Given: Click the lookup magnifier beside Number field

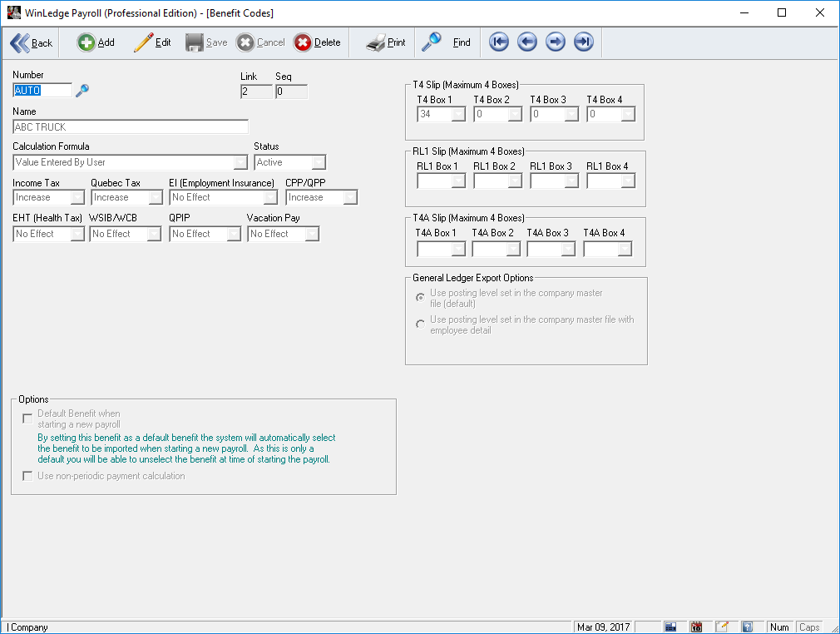Looking at the screenshot, I should [x=82, y=92].
